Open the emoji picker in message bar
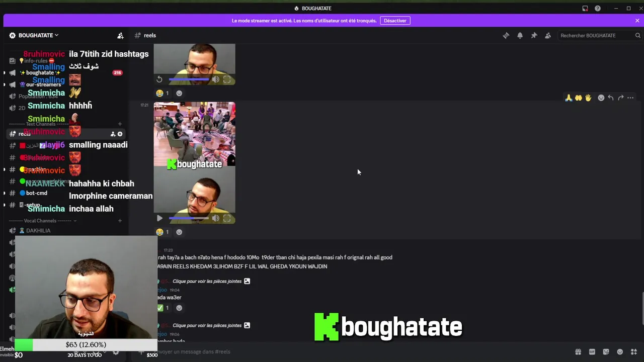The width and height of the screenshot is (644, 362). [620, 352]
